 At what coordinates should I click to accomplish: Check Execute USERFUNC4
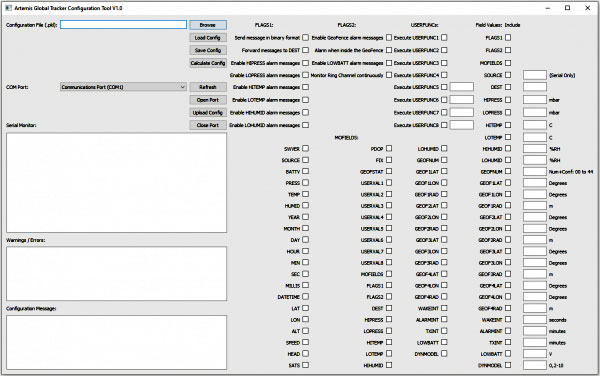(x=444, y=75)
